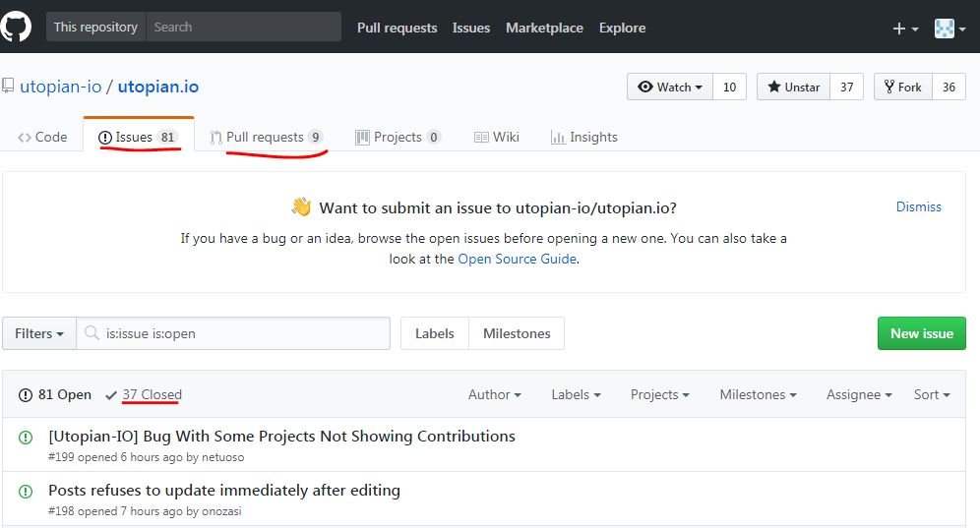
Task: Expand the Author filter dropdown
Action: pos(494,395)
